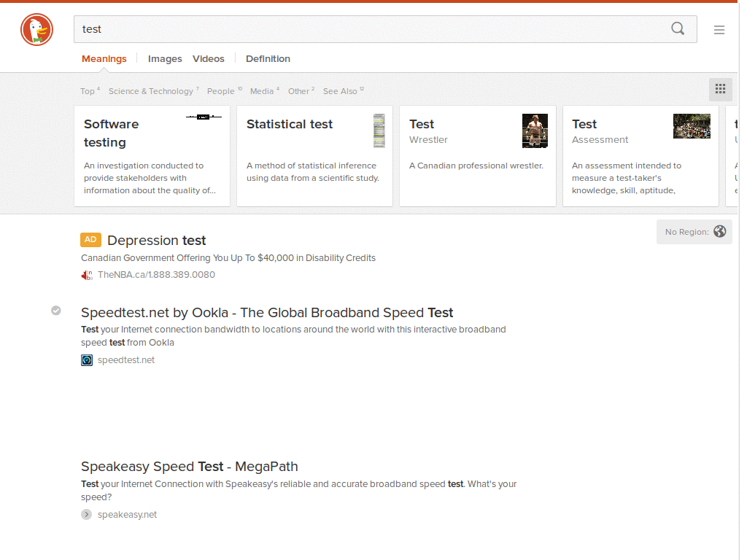This screenshot has width=747, height=560.
Task: Open the Definition tab
Action: point(268,58)
